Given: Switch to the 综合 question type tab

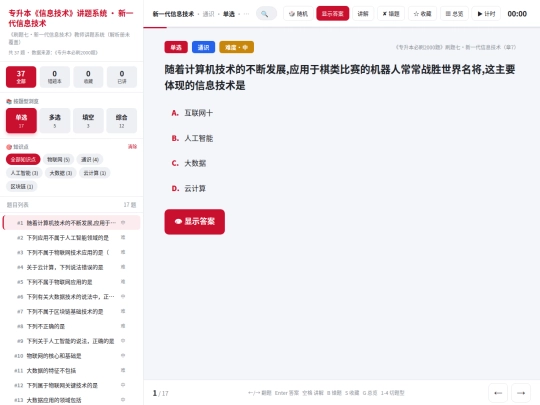Looking at the screenshot, I should [122, 121].
